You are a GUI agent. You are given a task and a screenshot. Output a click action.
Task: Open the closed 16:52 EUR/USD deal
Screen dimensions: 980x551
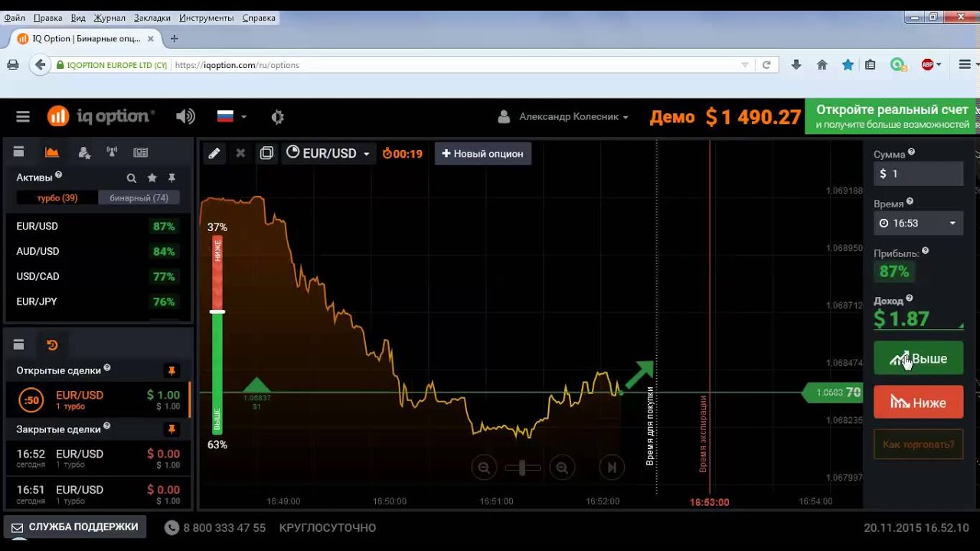[x=98, y=458]
